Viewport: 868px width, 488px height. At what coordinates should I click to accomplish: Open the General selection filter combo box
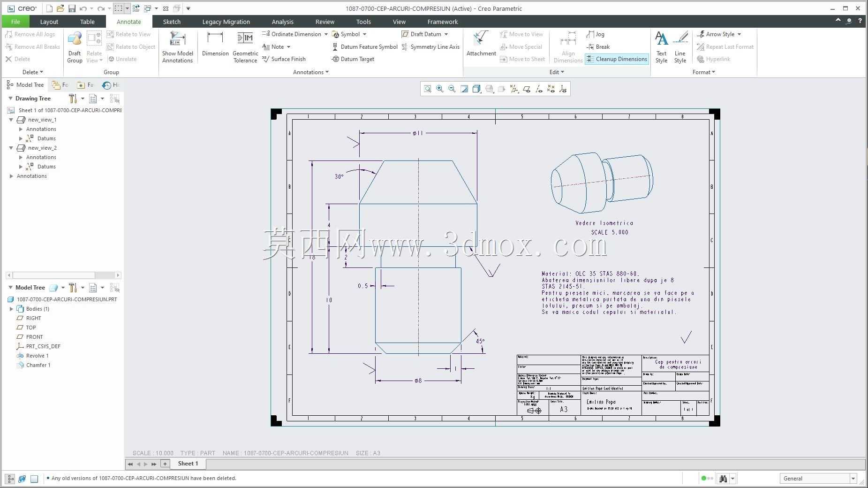point(818,479)
